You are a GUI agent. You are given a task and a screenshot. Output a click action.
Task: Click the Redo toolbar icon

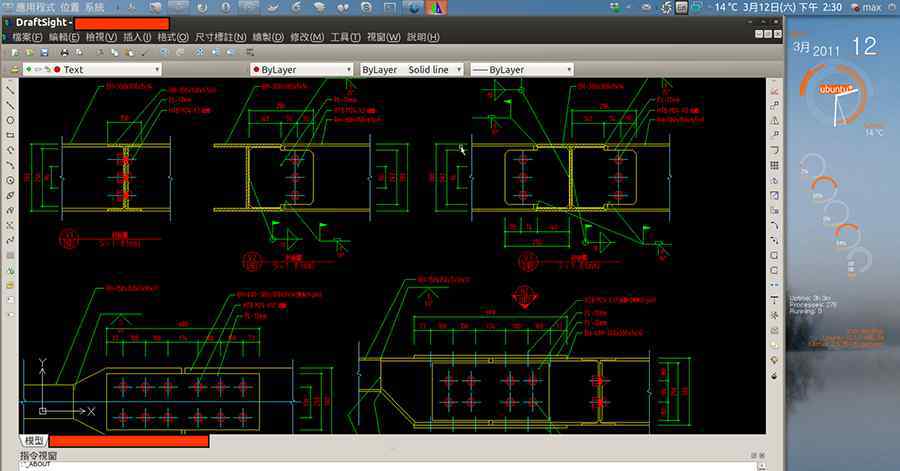click(180, 53)
